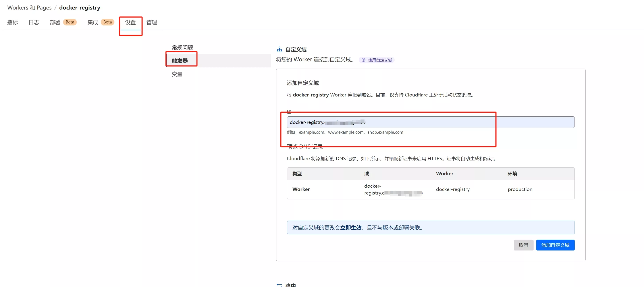Open 变量 in the settings sidebar
Viewport: 644px width, 287px height.
coord(177,74)
